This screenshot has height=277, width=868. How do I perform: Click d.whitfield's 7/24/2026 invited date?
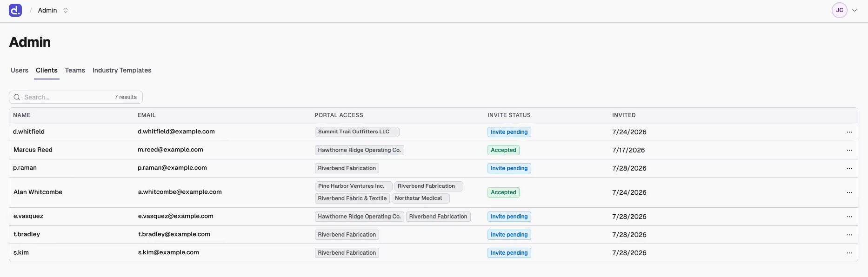[x=629, y=132]
